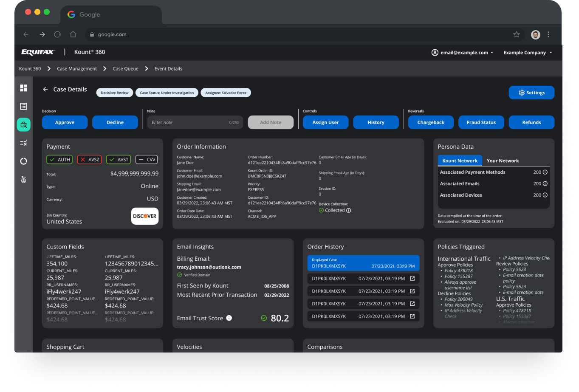Open case Settings
Screen dimensions: 579x392
click(531, 93)
